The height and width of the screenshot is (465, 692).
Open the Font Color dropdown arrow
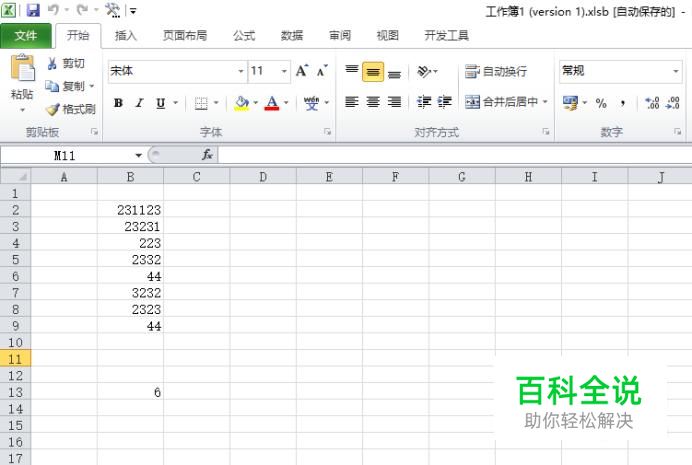tap(286, 103)
